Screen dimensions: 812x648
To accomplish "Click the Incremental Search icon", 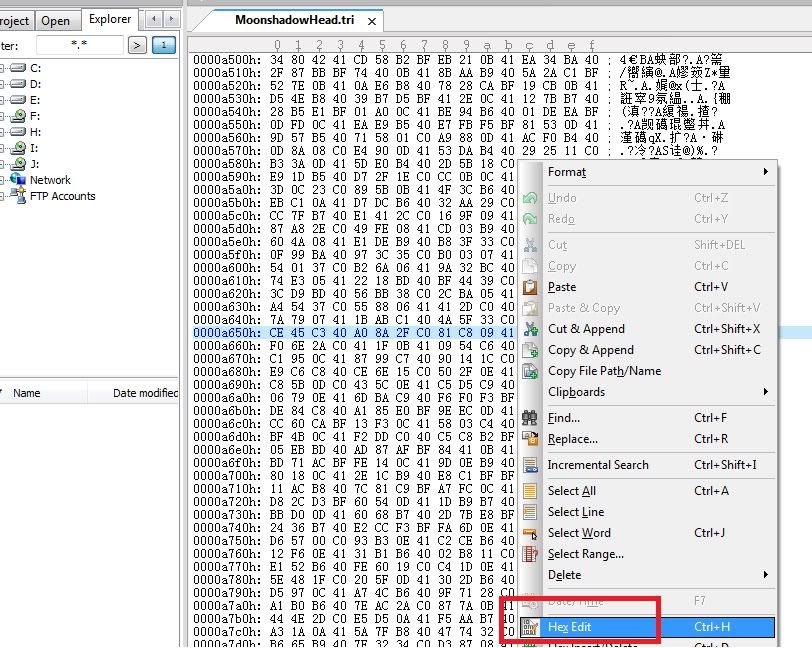I will (x=531, y=465).
